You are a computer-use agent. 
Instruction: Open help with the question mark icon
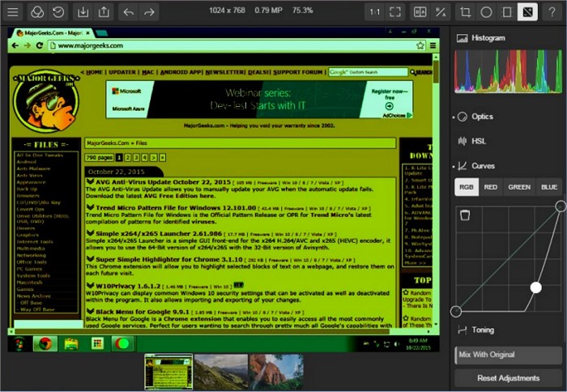pyautogui.click(x=552, y=12)
